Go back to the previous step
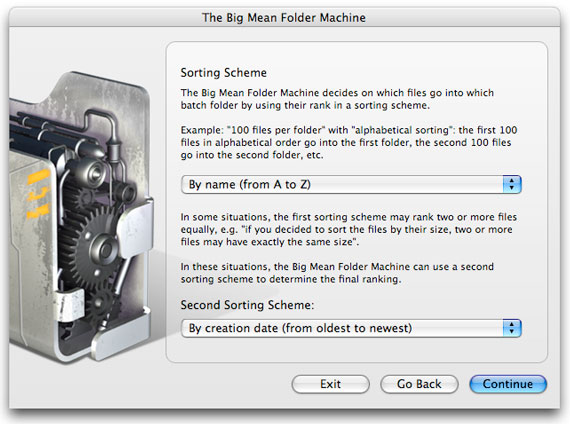The width and height of the screenshot is (570, 424). tap(419, 384)
